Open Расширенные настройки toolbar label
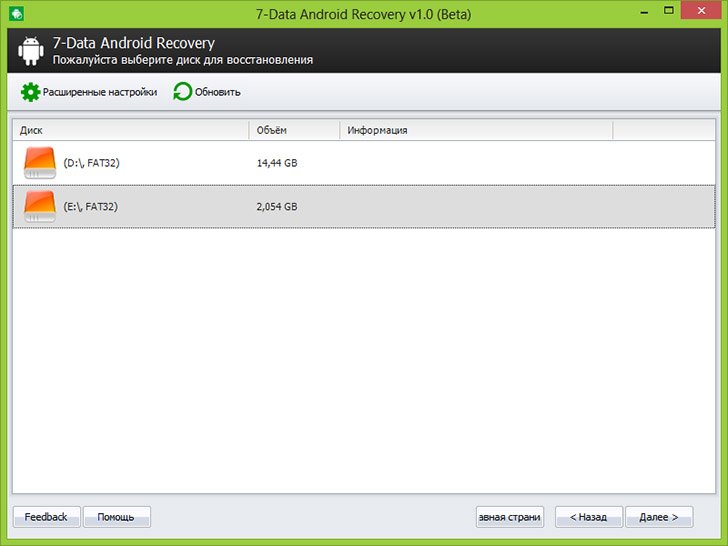This screenshot has height=546, width=728. click(100, 92)
